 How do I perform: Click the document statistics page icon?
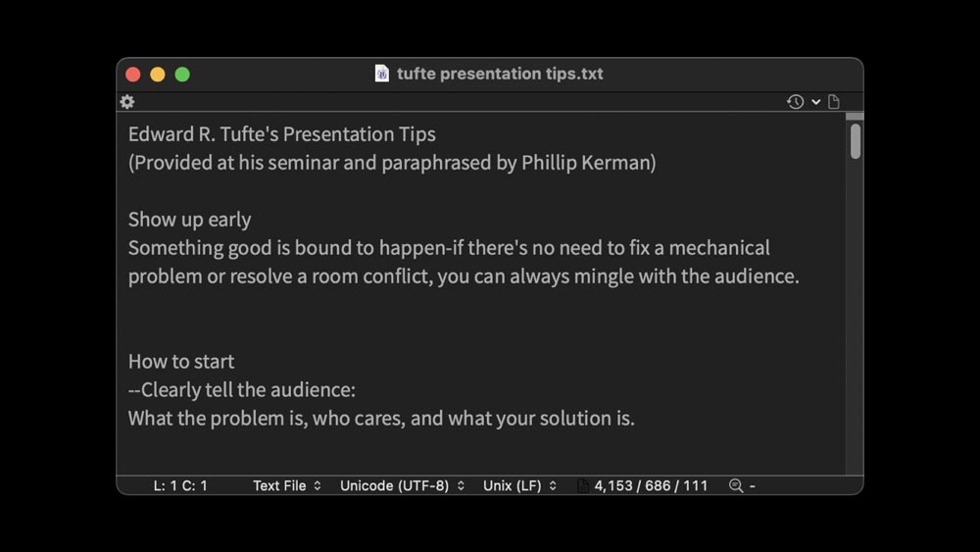coord(583,485)
